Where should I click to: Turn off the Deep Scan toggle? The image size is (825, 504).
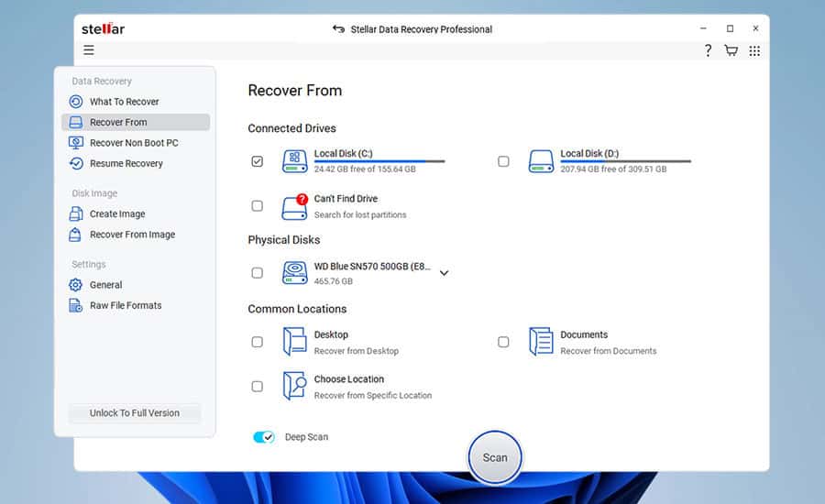click(x=264, y=437)
